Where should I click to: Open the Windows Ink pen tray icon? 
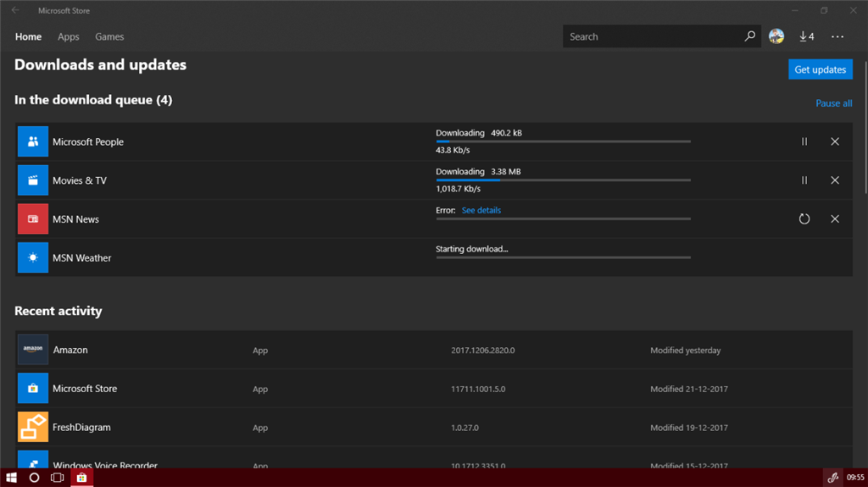[832, 478]
